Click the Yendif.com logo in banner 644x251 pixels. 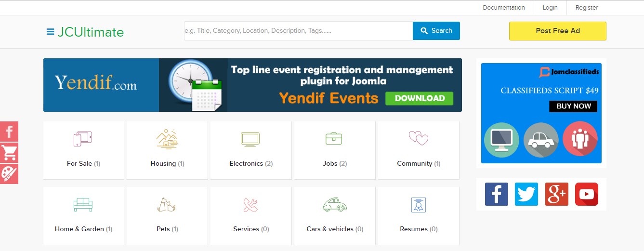click(x=95, y=83)
